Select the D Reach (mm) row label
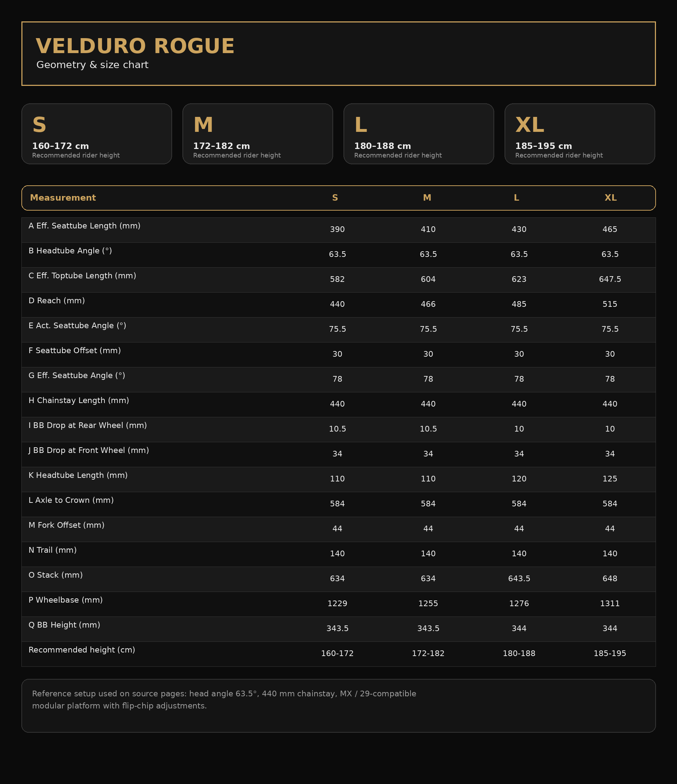The image size is (677, 784). [x=57, y=301]
